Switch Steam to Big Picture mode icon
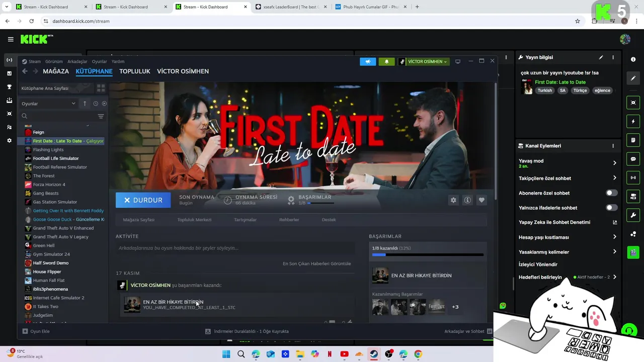 pos(457,61)
